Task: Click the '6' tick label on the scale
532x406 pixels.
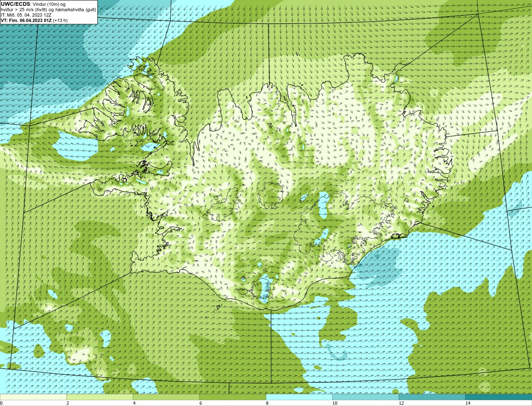Action: coord(200,403)
